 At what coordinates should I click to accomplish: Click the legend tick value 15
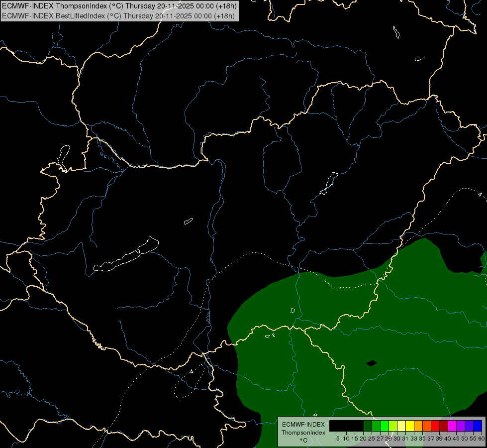[355, 439]
